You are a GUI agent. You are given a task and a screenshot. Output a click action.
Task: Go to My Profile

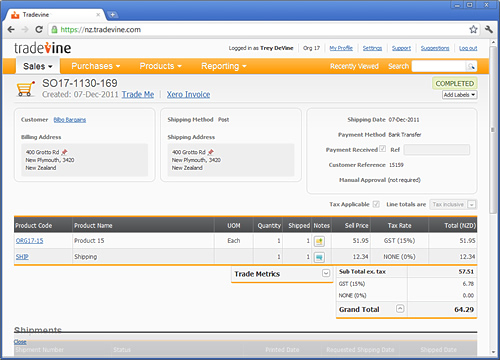(x=341, y=48)
